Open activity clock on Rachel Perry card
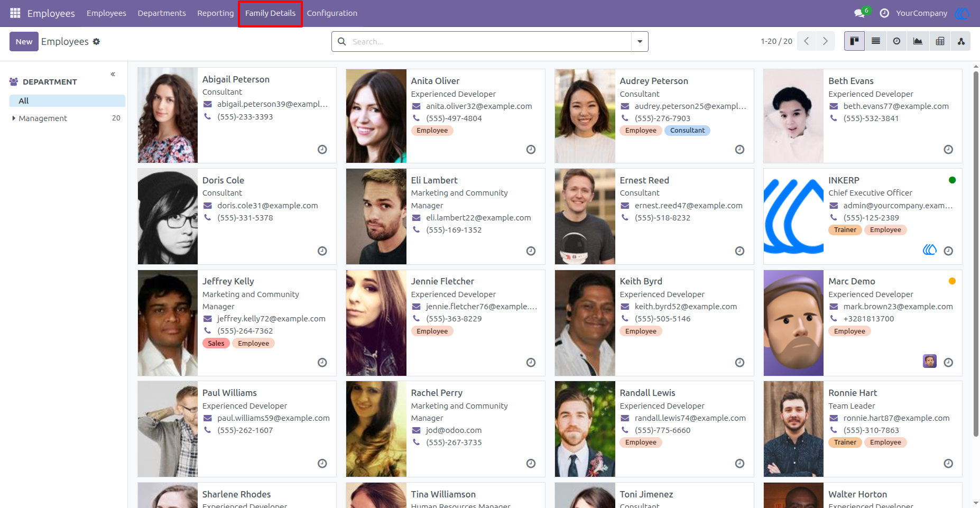Screen dimensions: 980x508 (531, 464)
